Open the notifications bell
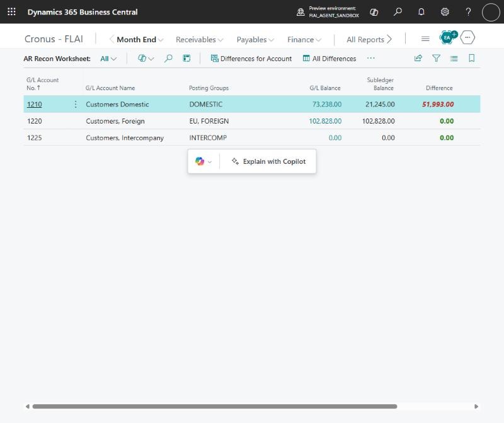The image size is (504, 423). (x=421, y=12)
